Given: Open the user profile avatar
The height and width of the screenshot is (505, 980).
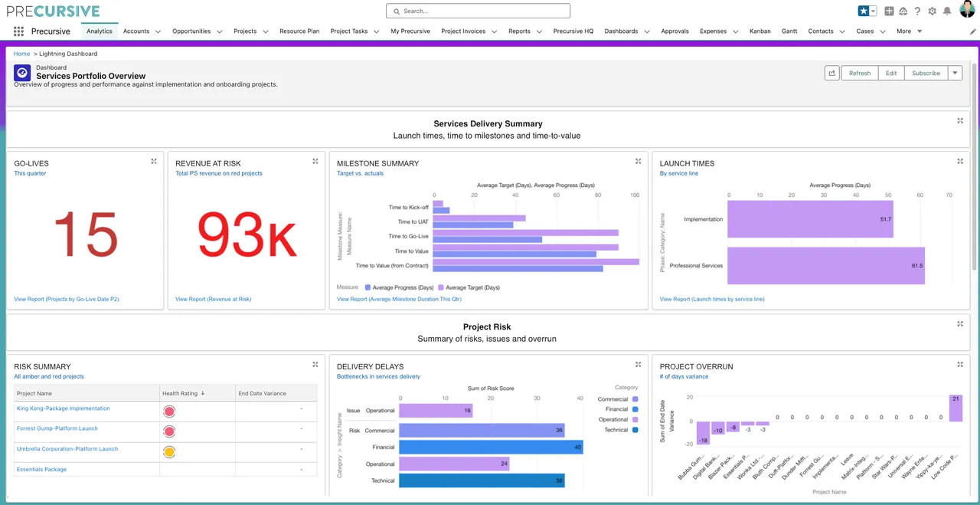Looking at the screenshot, I should click(x=966, y=10).
